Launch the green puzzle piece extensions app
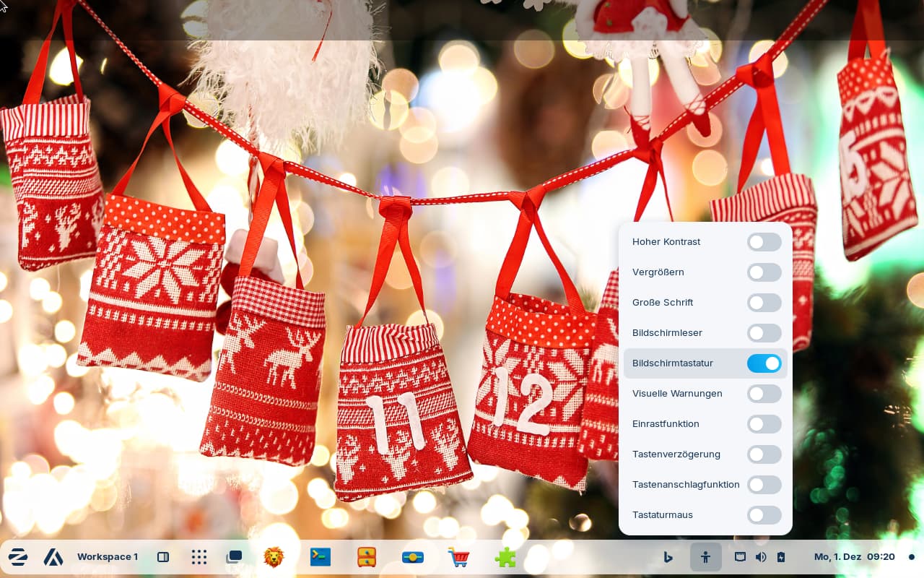Screen dimensions: 924x578 tap(505, 557)
